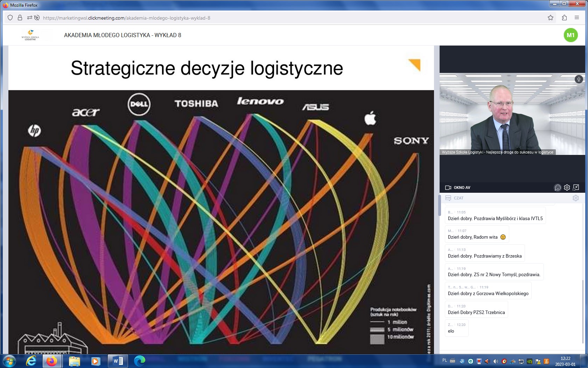The width and height of the screenshot is (588, 368).
Task: Click the Java update tray icon
Action: (x=546, y=361)
